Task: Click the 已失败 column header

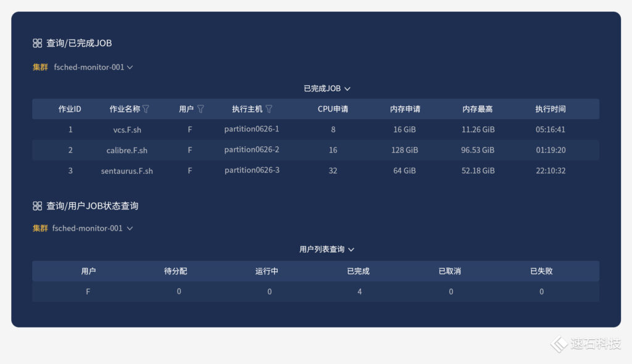Action: point(541,271)
